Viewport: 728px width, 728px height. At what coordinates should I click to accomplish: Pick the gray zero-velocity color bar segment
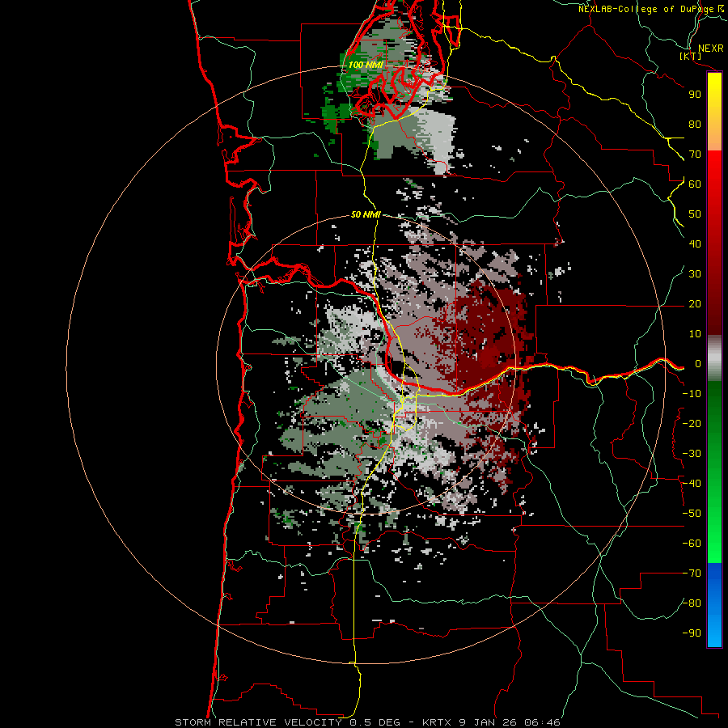coord(714,358)
